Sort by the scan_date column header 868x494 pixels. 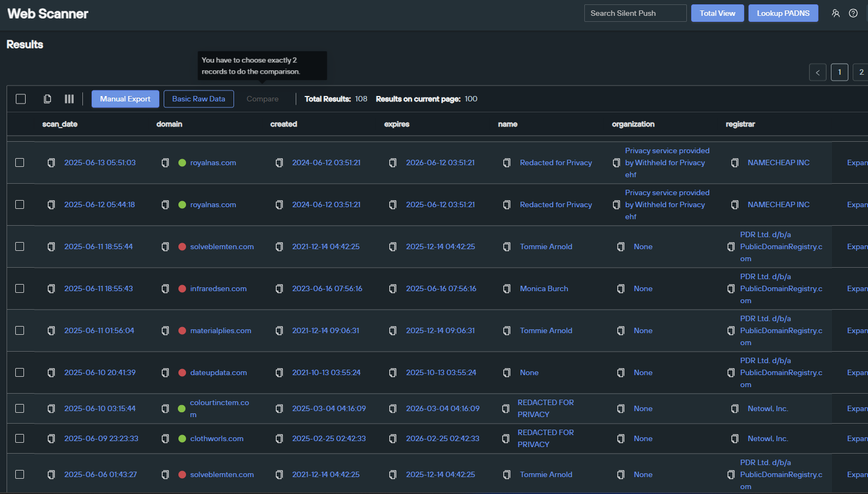(60, 124)
